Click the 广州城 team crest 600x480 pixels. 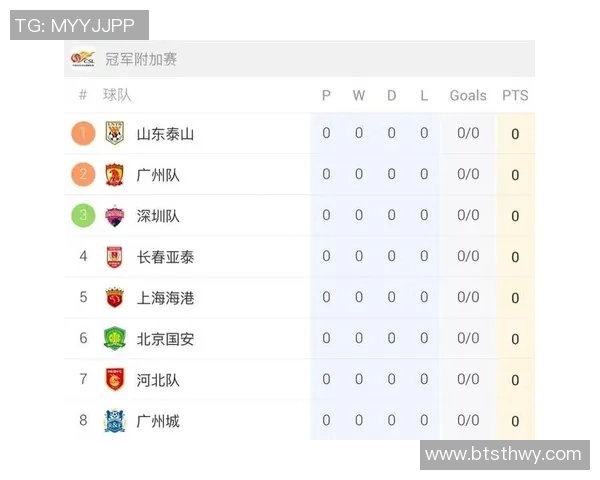(114, 421)
